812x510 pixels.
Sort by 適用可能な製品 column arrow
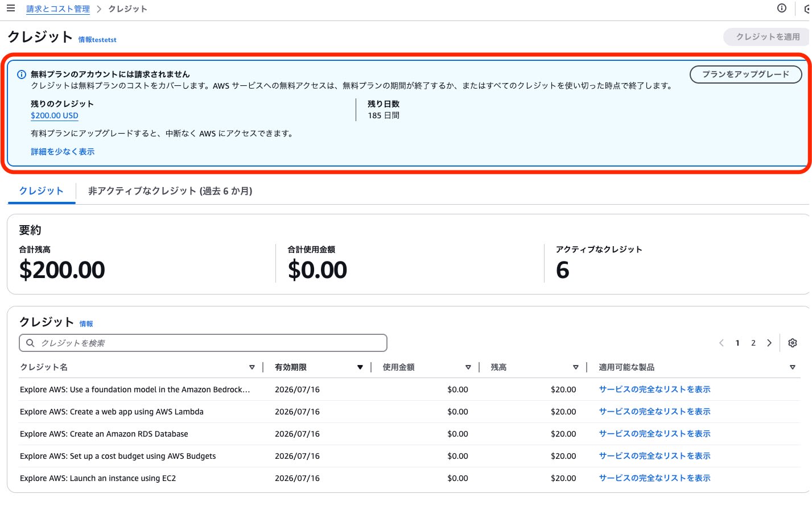click(x=793, y=367)
